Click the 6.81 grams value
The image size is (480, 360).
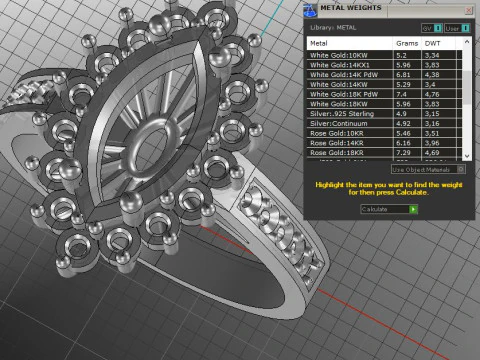pyautogui.click(x=403, y=75)
